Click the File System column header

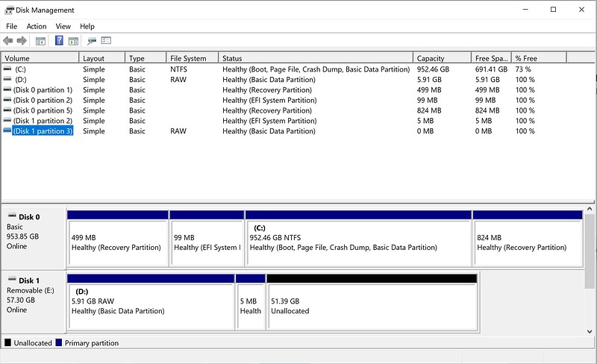pos(192,58)
